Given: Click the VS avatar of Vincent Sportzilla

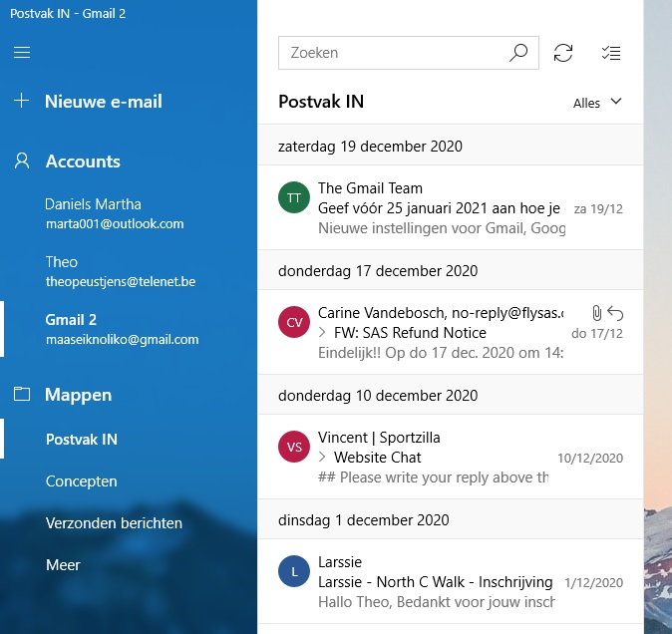Looking at the screenshot, I should coord(294,447).
